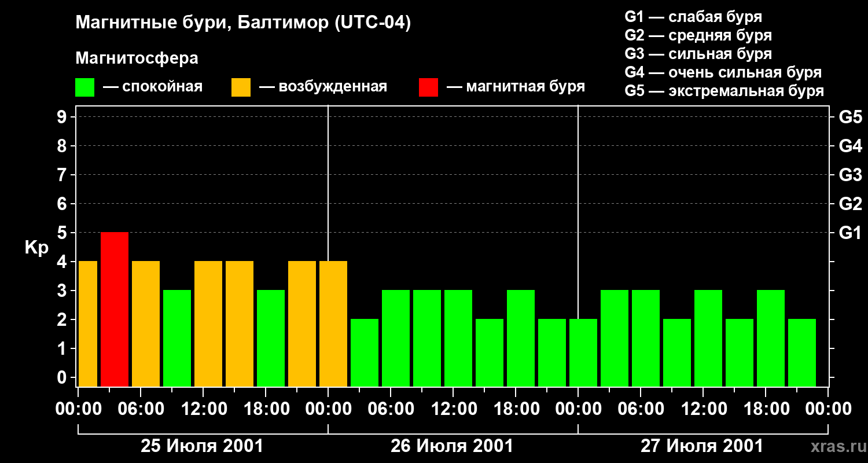
Task: Click the chart title 'Магнитные бури, Балтимор'
Action: click(x=243, y=23)
